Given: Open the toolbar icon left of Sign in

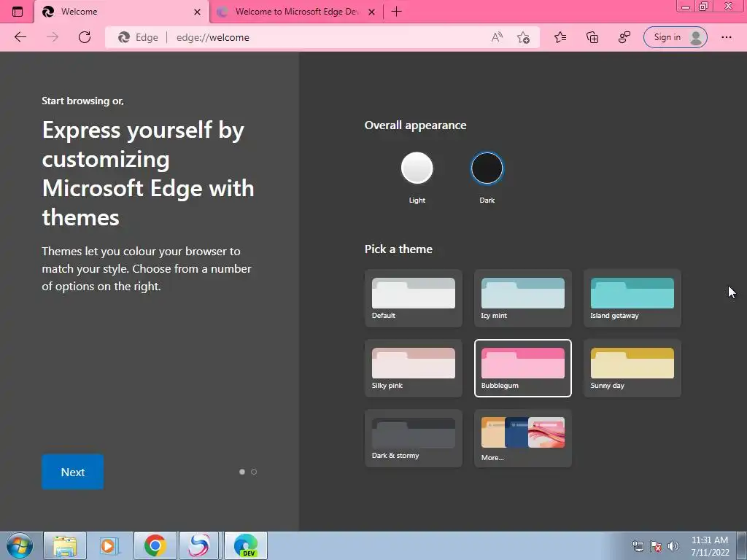Looking at the screenshot, I should [624, 37].
